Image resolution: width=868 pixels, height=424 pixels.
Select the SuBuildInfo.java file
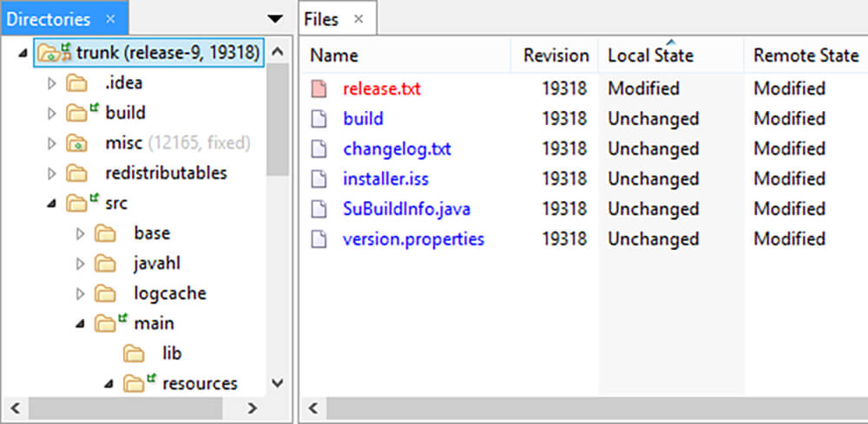pos(406,208)
